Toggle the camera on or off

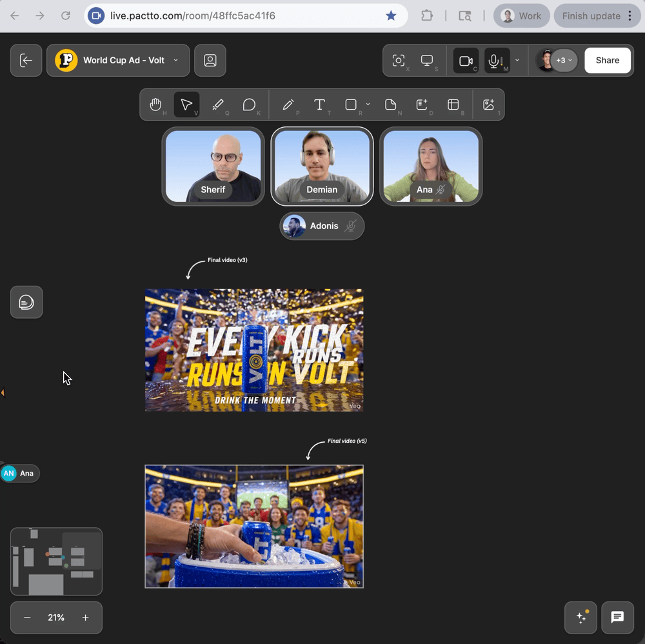click(466, 61)
